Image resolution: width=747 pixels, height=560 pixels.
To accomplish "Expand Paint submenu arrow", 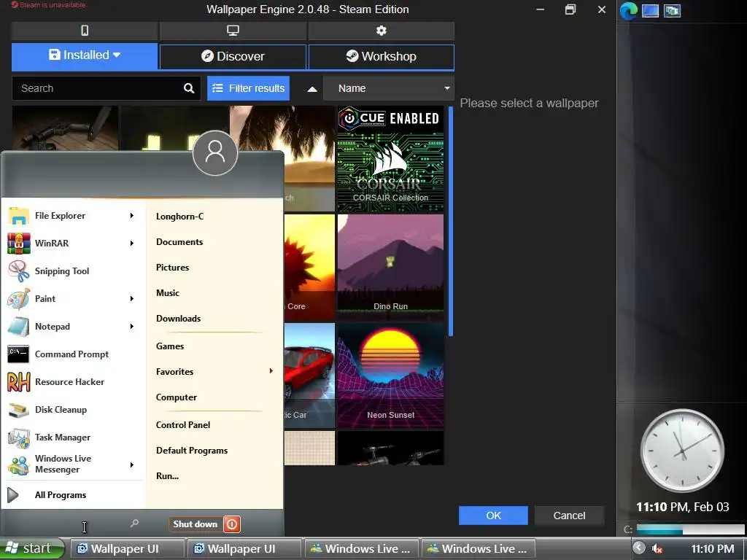I will (x=132, y=298).
